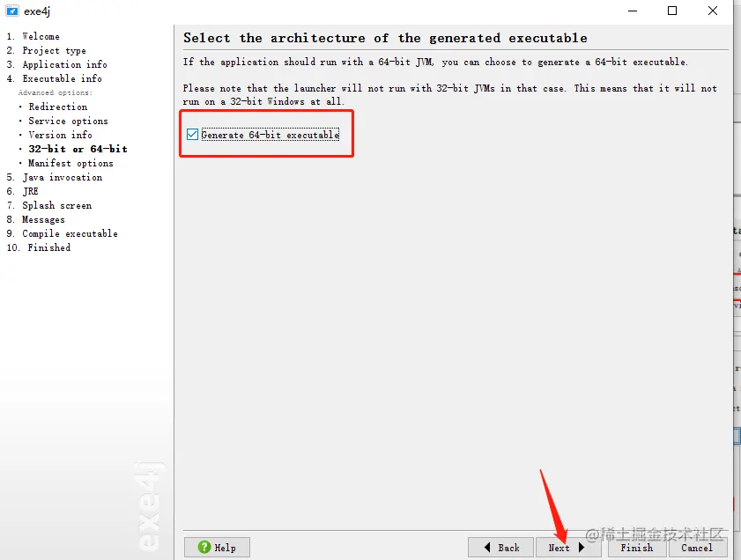This screenshot has height=560, width=741.
Task: Select the JRE step
Action: point(30,191)
